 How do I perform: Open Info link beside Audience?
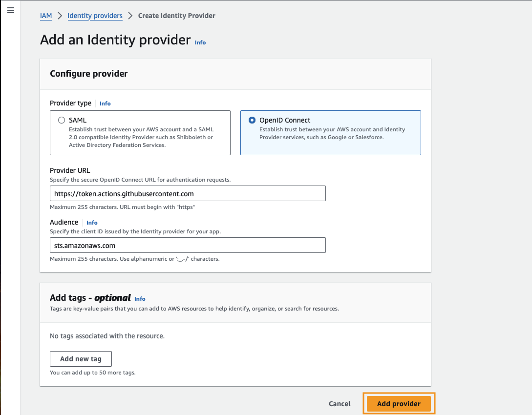92,223
